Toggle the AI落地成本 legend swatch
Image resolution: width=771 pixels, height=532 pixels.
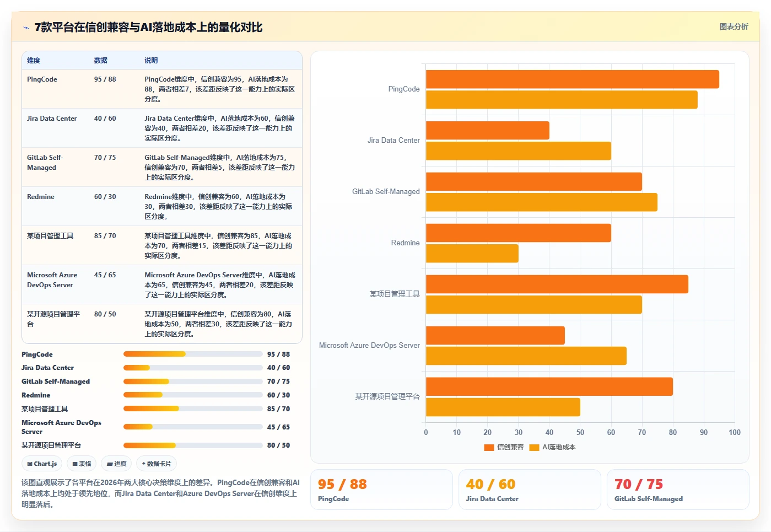[534, 448]
